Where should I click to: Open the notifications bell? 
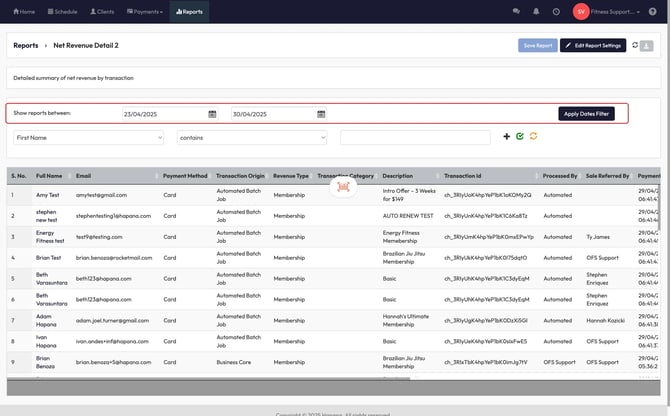pyautogui.click(x=536, y=11)
